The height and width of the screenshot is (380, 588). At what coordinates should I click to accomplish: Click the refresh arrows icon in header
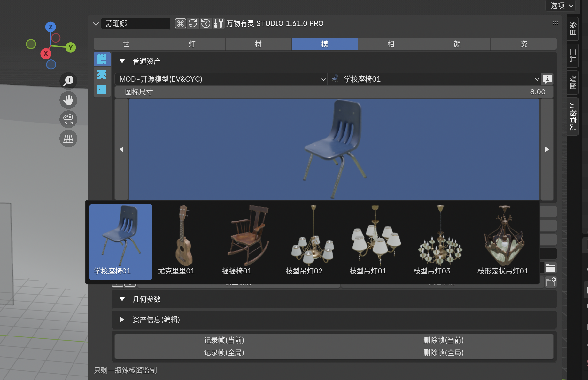pos(193,23)
